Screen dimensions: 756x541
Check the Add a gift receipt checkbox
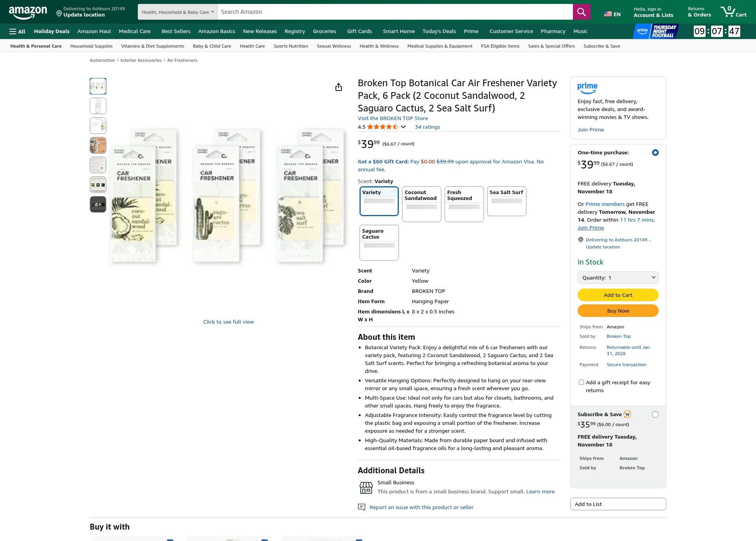tap(581, 382)
